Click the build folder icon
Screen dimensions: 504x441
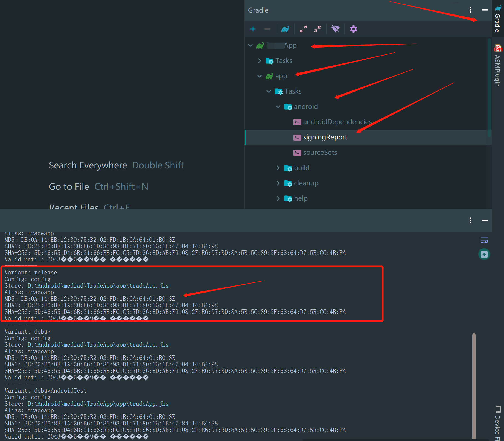point(288,168)
